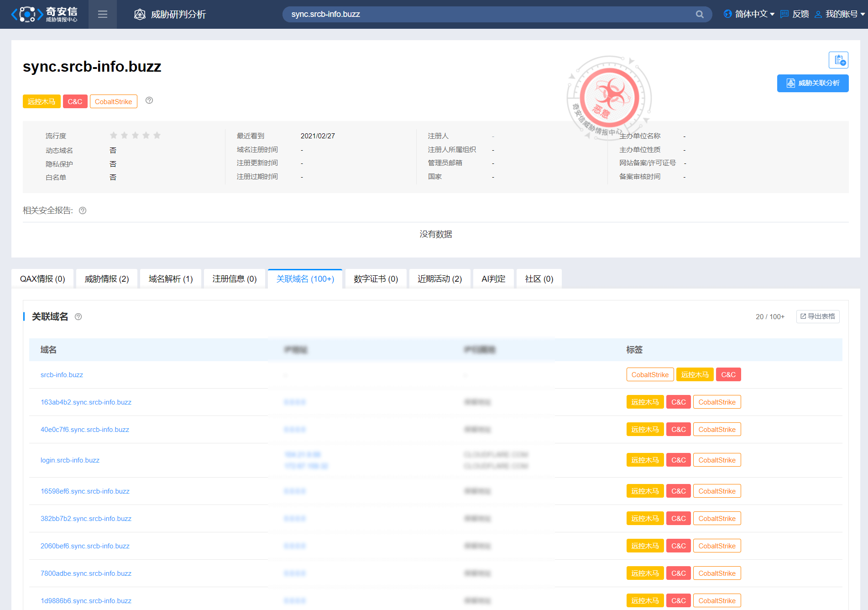
Task: Click the 远控木马 tag in the 7800adbe row
Action: point(645,573)
